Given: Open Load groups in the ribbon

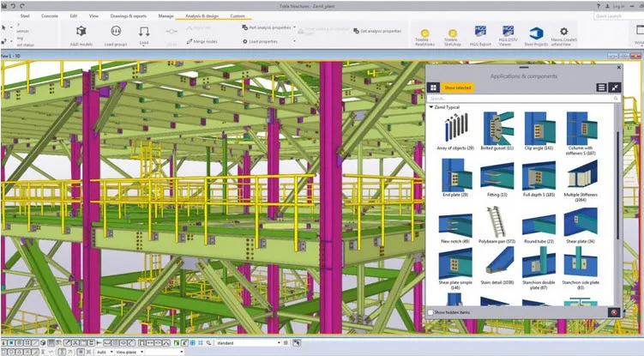Looking at the screenshot, I should click(116, 35).
